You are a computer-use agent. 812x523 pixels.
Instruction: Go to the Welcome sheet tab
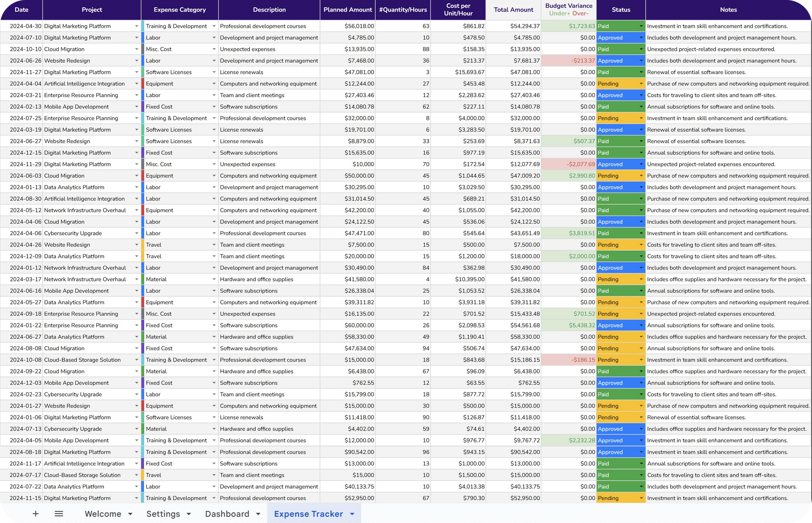click(x=103, y=514)
